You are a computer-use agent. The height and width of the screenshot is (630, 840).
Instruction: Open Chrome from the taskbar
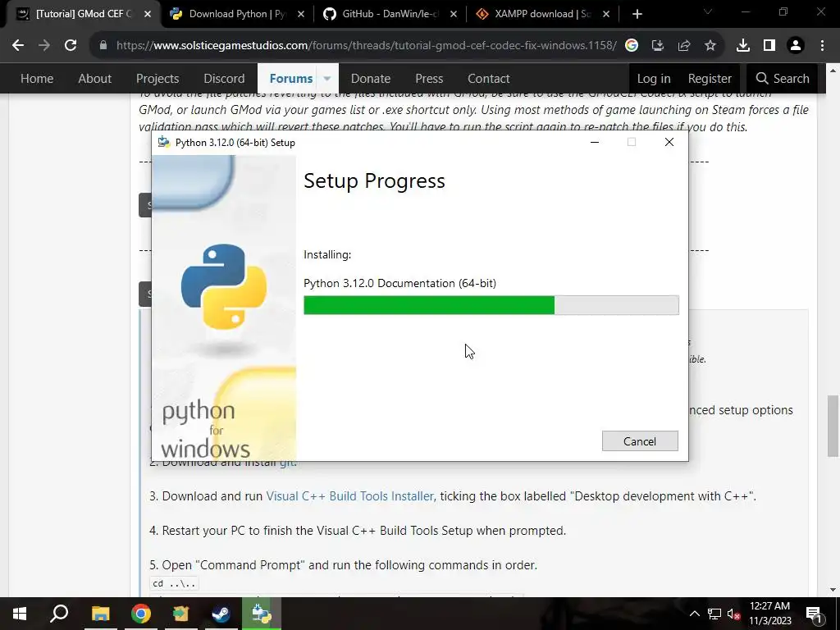point(141,614)
